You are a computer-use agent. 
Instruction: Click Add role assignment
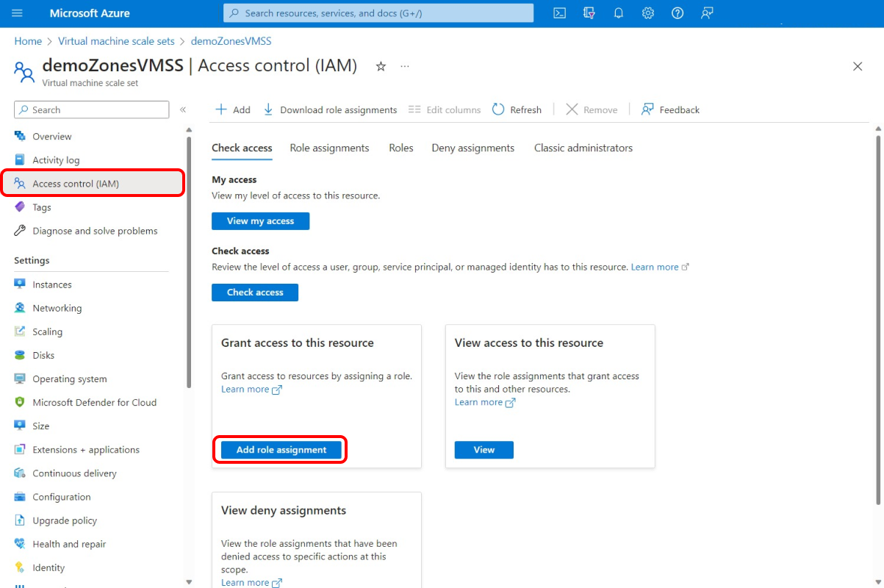coord(280,449)
